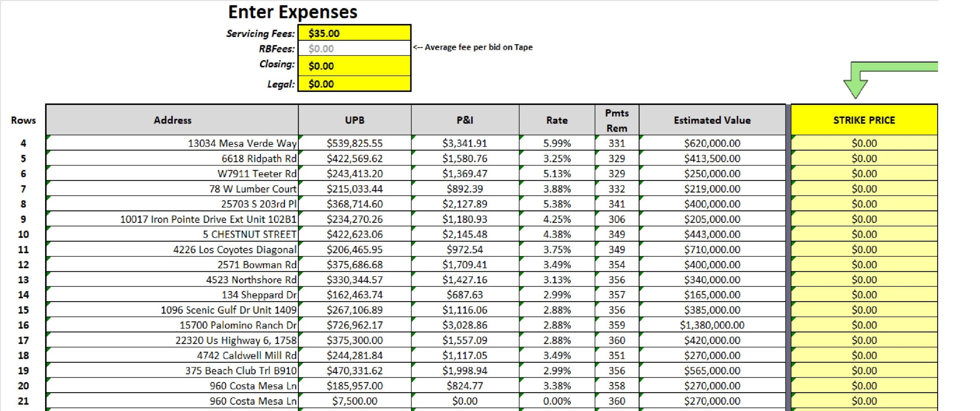980x411 pixels.
Task: Click the Legal expense input cell
Action: coord(354,84)
